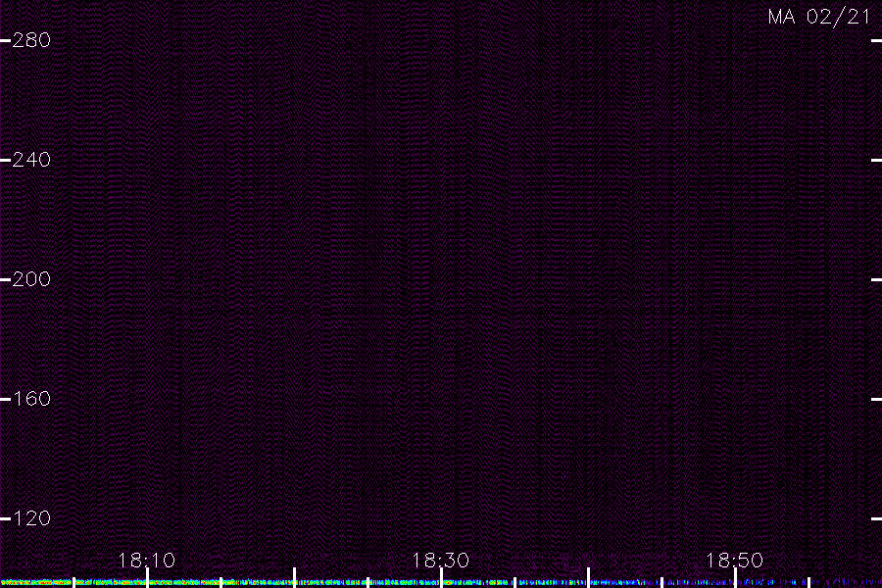Image resolution: width=882 pixels, height=588 pixels.
Task: Select the 120 frequency axis label
Action: point(31,518)
